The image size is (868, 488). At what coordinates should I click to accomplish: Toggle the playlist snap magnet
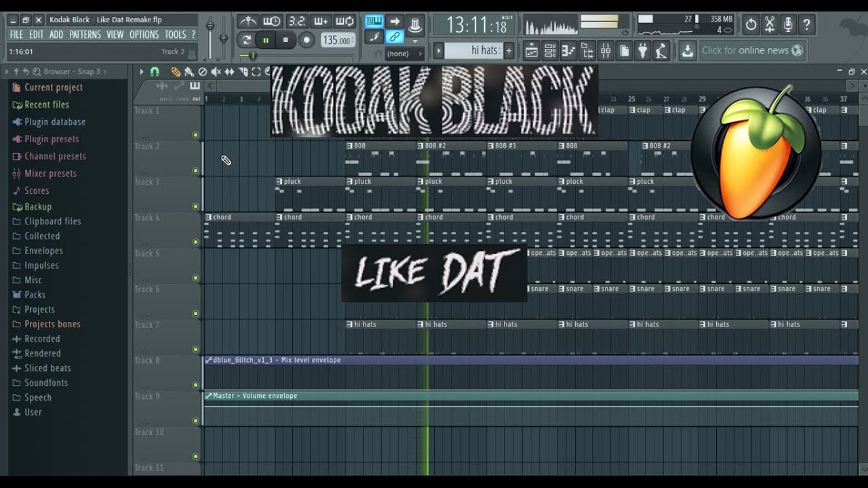[155, 72]
